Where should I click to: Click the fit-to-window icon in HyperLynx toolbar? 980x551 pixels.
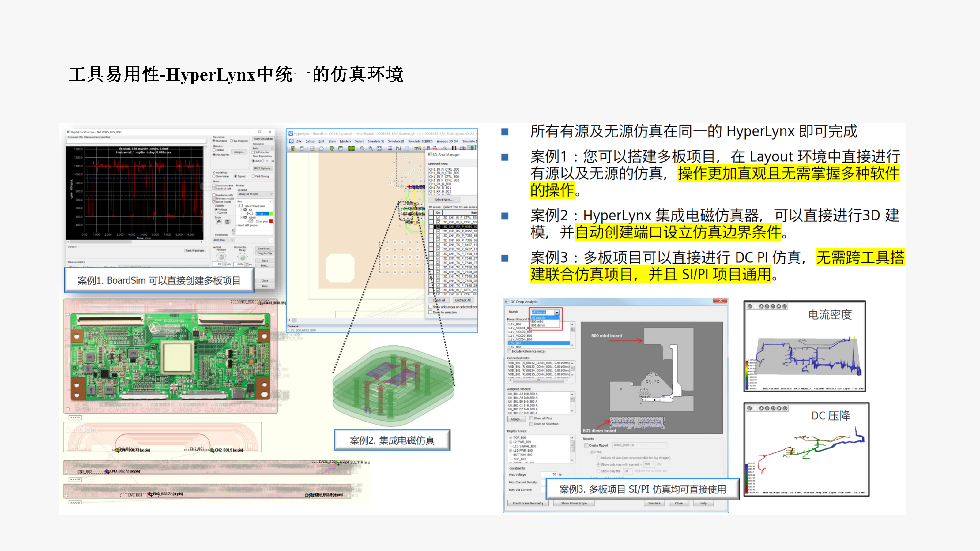tap(379, 149)
